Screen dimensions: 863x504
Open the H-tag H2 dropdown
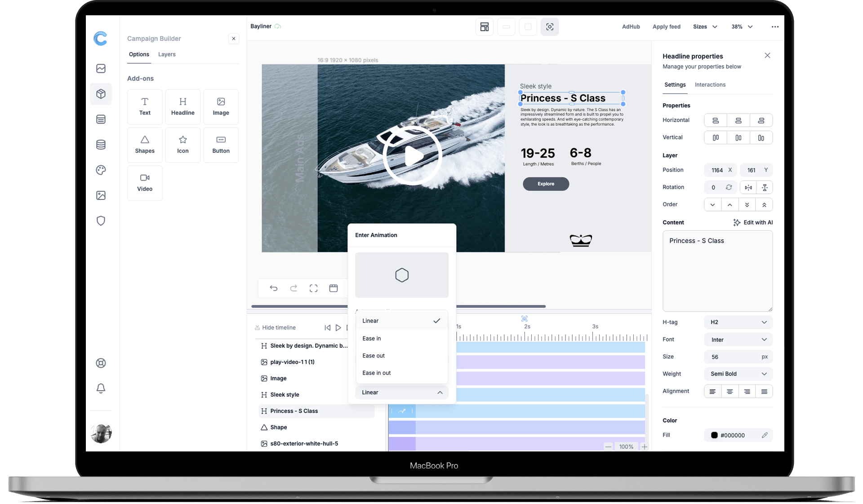click(738, 322)
